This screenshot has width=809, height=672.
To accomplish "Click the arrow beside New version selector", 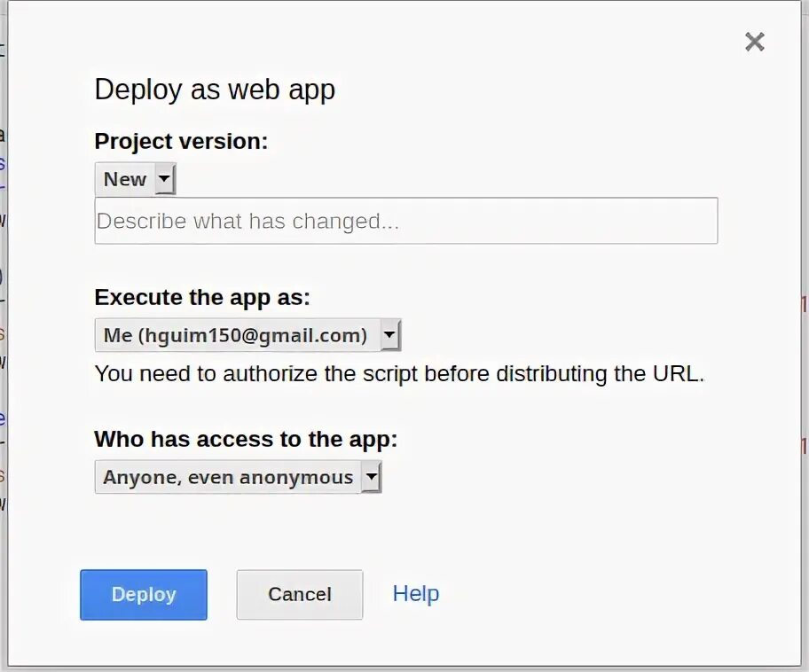I will [165, 179].
